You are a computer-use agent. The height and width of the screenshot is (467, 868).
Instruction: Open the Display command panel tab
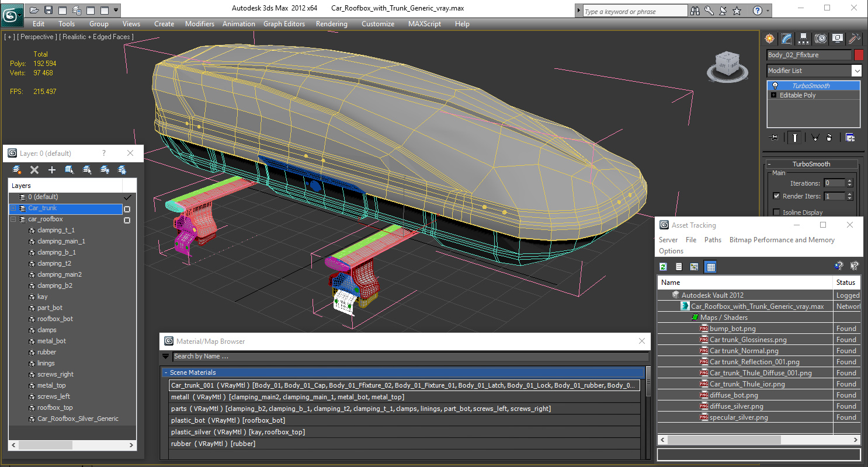(838, 39)
